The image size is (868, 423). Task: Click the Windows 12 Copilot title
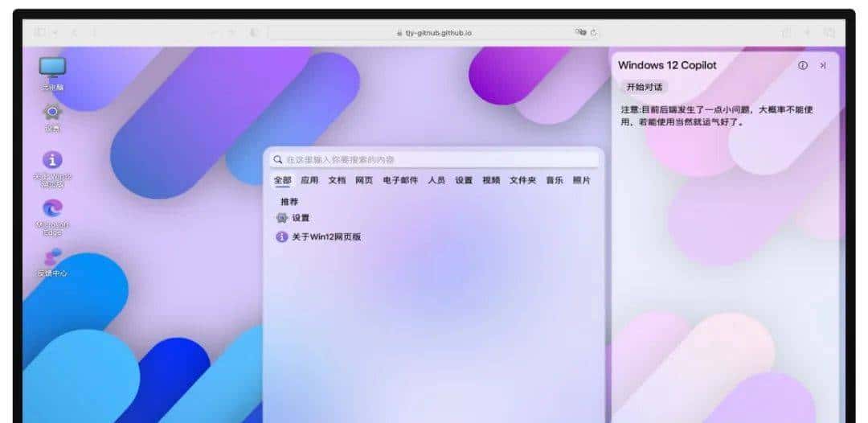[667, 65]
